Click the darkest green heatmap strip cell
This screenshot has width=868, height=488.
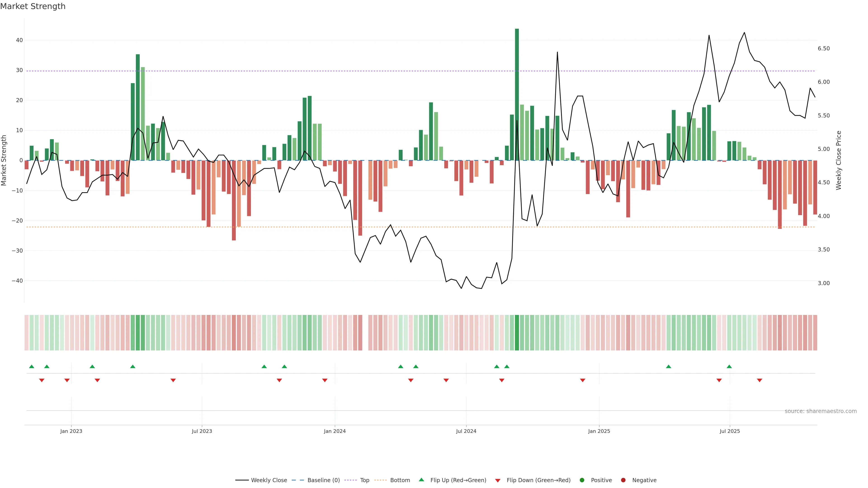coord(517,332)
